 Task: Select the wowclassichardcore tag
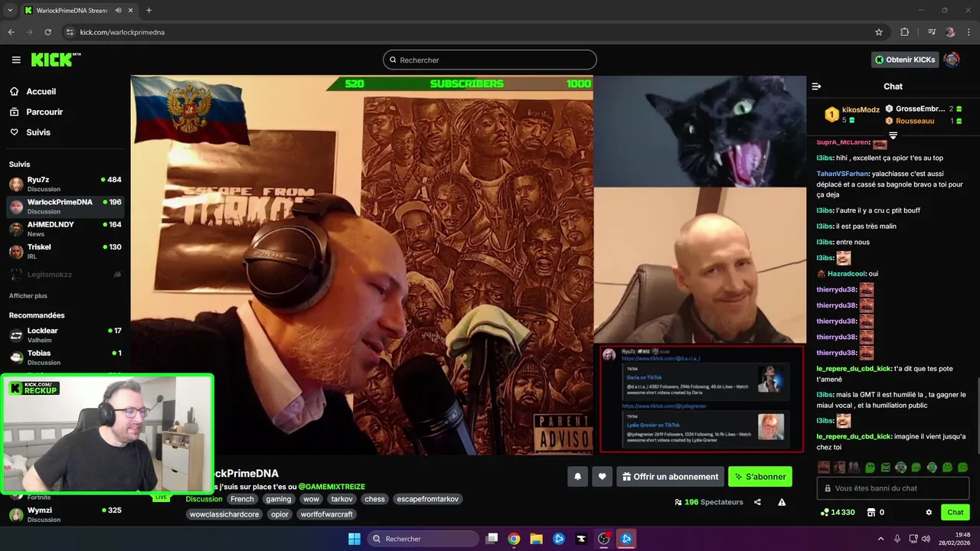tap(224, 514)
